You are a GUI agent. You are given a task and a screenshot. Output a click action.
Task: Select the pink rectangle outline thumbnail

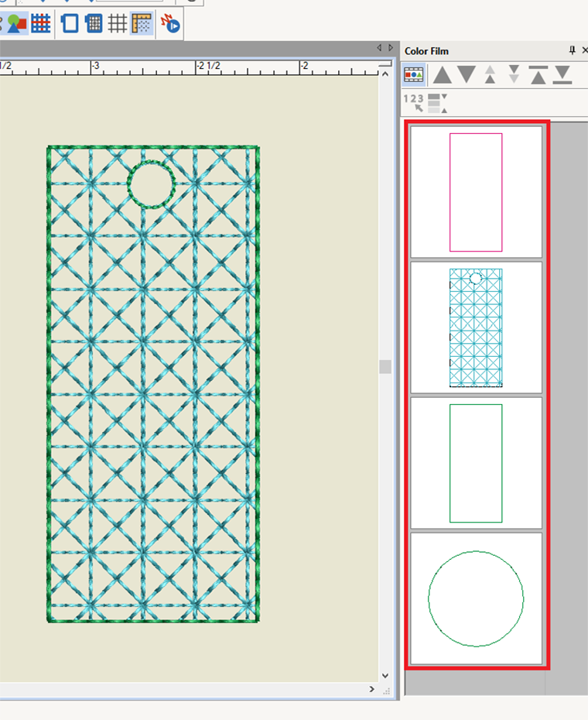click(476, 192)
